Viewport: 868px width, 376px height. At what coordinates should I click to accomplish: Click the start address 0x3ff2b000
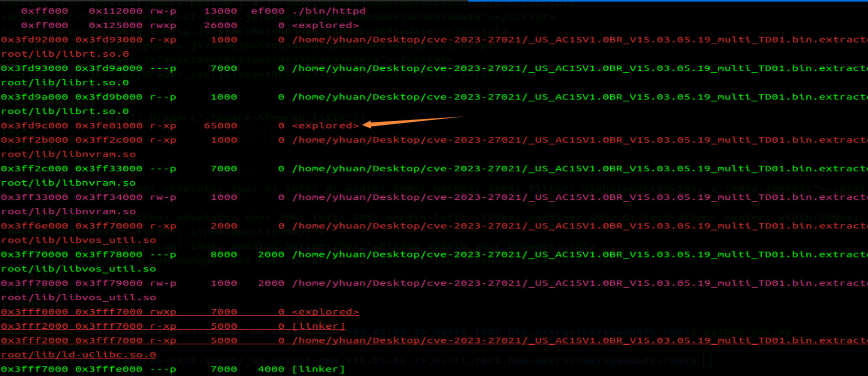coord(35,140)
